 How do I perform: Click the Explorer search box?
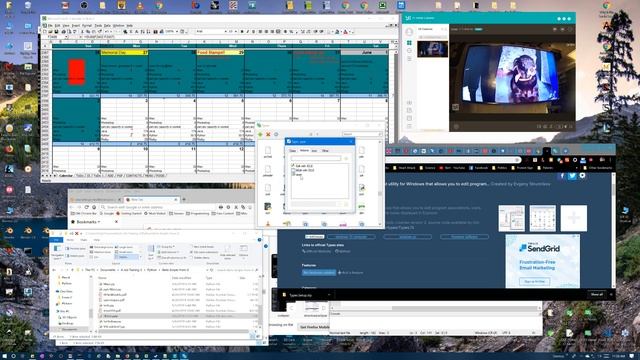237,270
